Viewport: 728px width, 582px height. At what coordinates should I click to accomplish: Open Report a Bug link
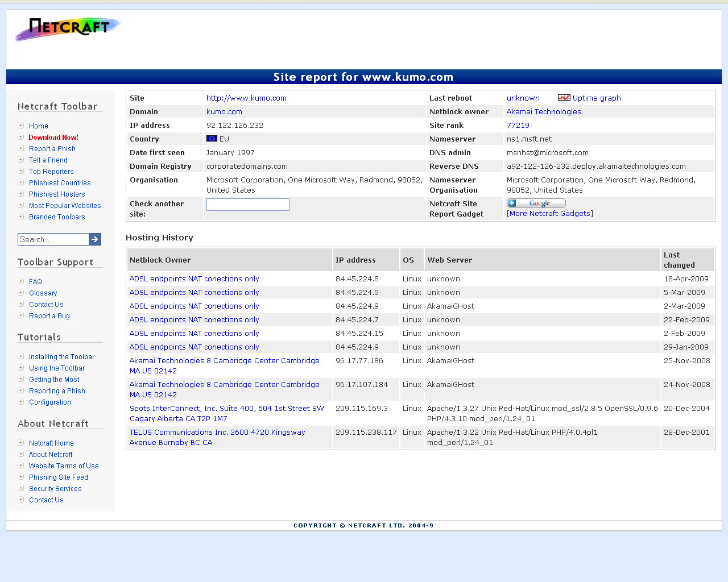pyautogui.click(x=49, y=316)
